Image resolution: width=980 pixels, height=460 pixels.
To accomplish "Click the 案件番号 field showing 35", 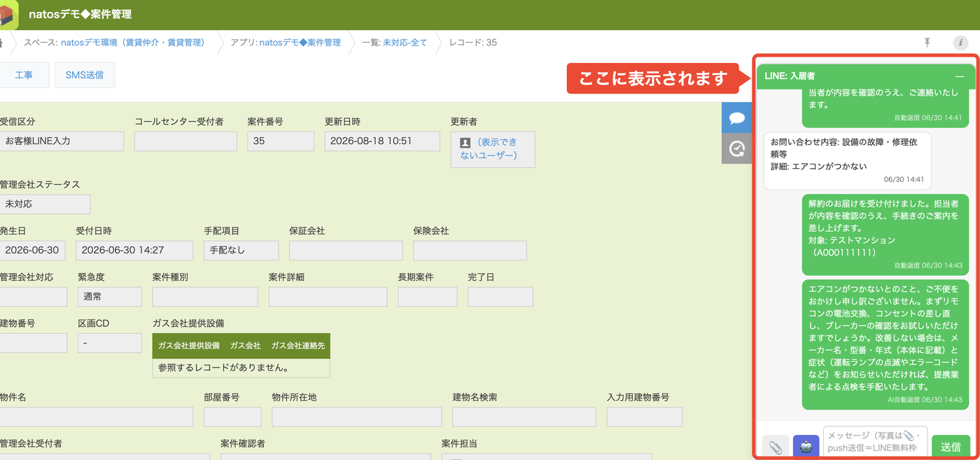I will [281, 141].
